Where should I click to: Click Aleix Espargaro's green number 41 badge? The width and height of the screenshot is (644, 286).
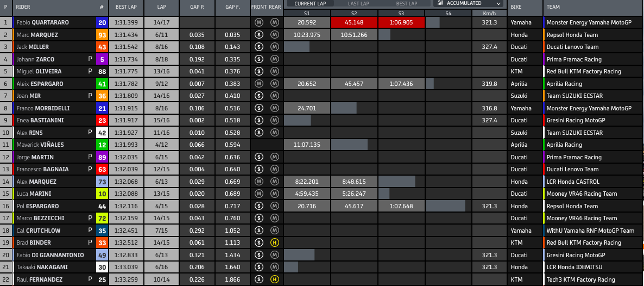[x=102, y=84]
